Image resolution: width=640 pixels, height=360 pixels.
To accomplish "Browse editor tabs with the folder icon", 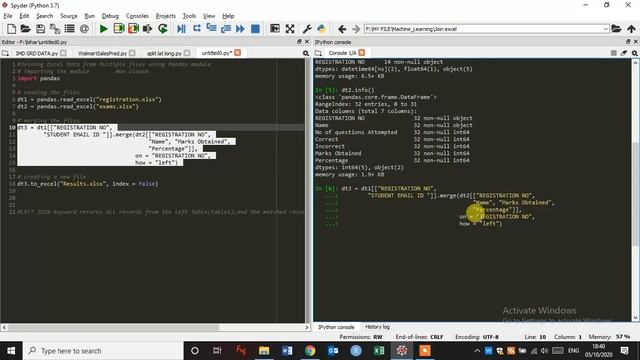I will coord(5,53).
